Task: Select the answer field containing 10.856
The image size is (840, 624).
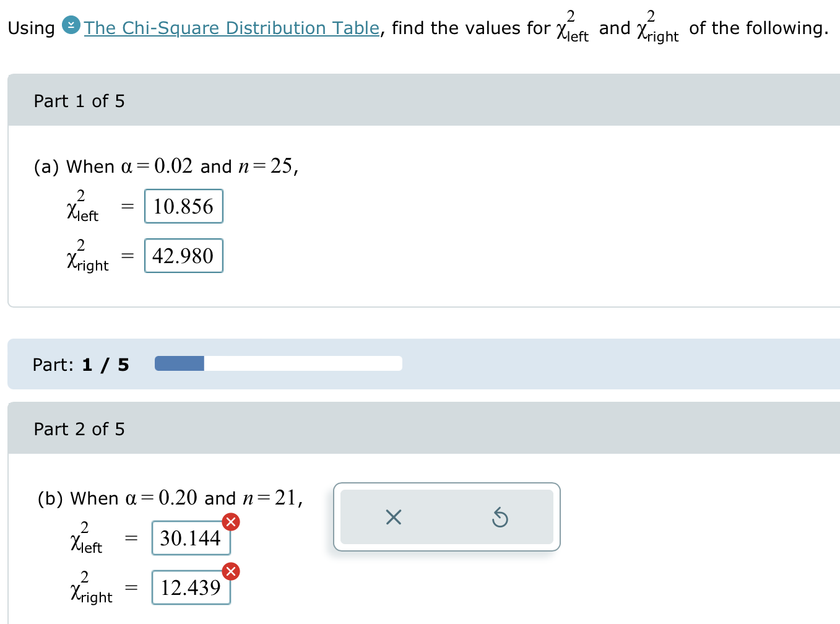Action: [x=183, y=207]
